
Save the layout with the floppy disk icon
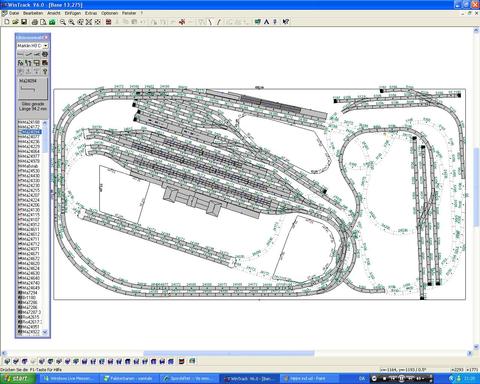24,22
